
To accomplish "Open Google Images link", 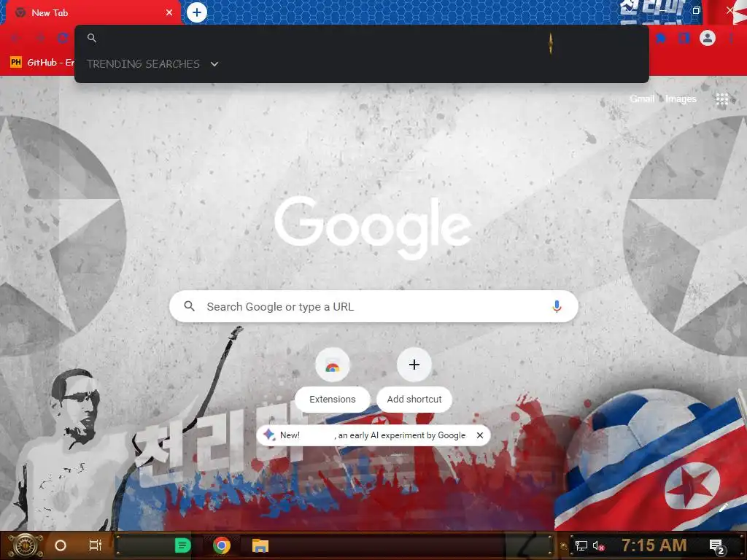I will [681, 98].
